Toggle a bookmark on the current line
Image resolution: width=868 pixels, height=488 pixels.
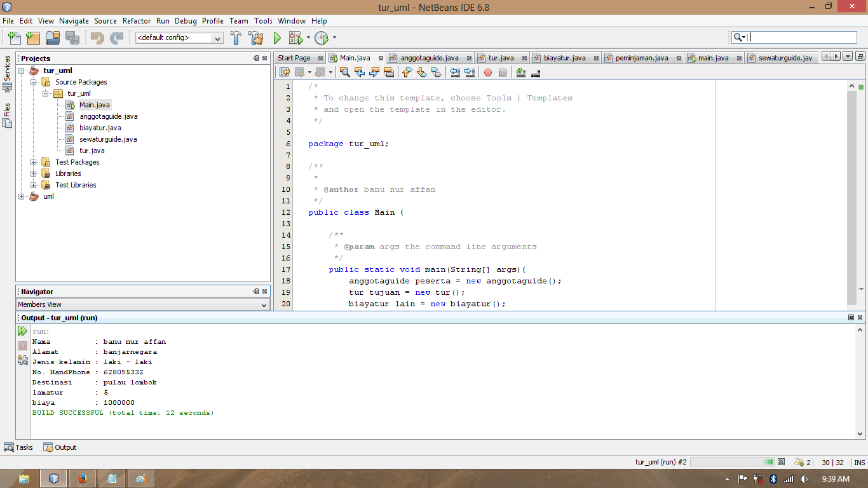click(436, 72)
